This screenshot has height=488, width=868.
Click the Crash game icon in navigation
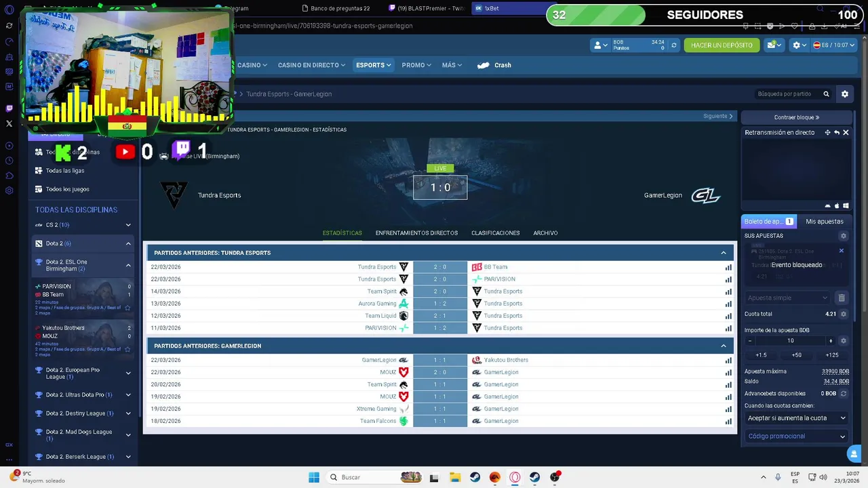click(x=484, y=66)
